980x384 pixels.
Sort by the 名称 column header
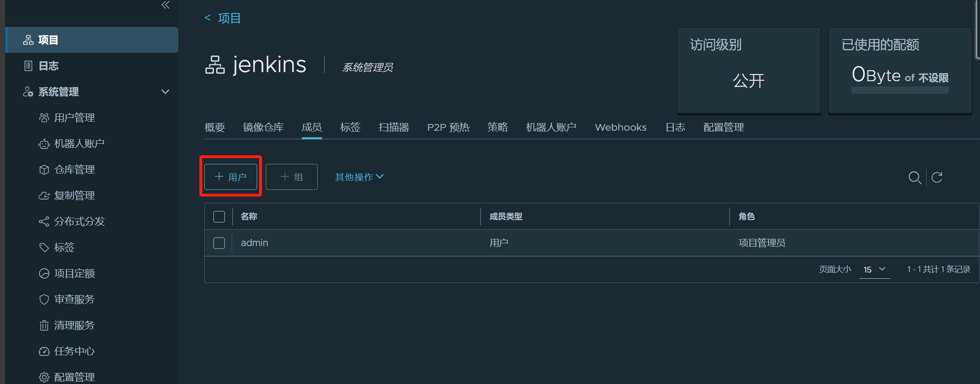249,217
